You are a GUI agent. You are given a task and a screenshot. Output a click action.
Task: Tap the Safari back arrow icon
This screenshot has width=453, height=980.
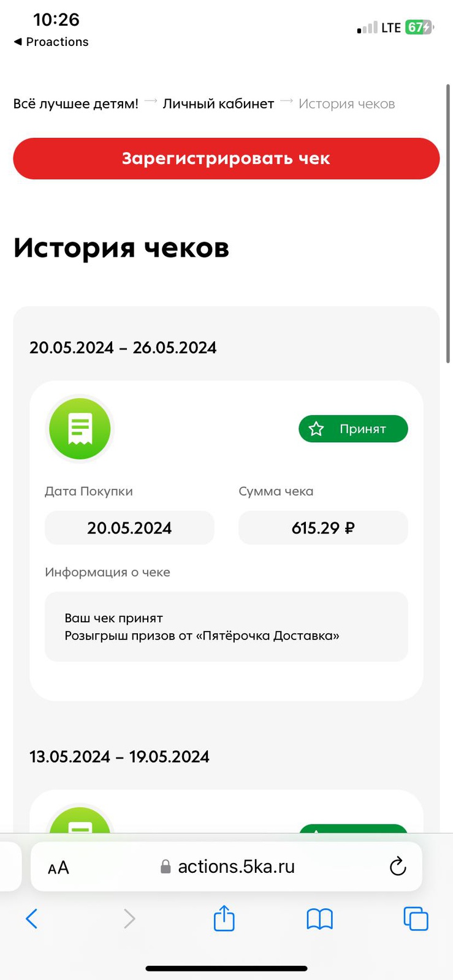[32, 919]
